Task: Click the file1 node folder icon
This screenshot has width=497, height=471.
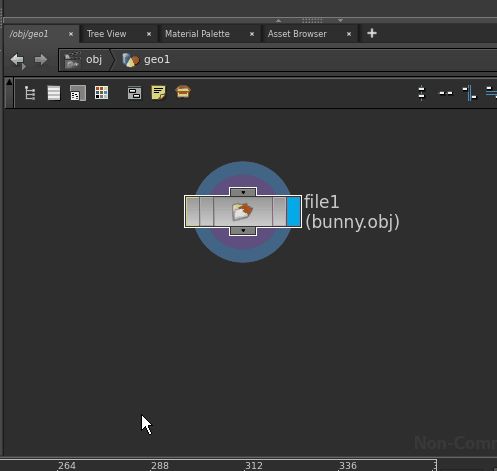Action: coord(243,212)
